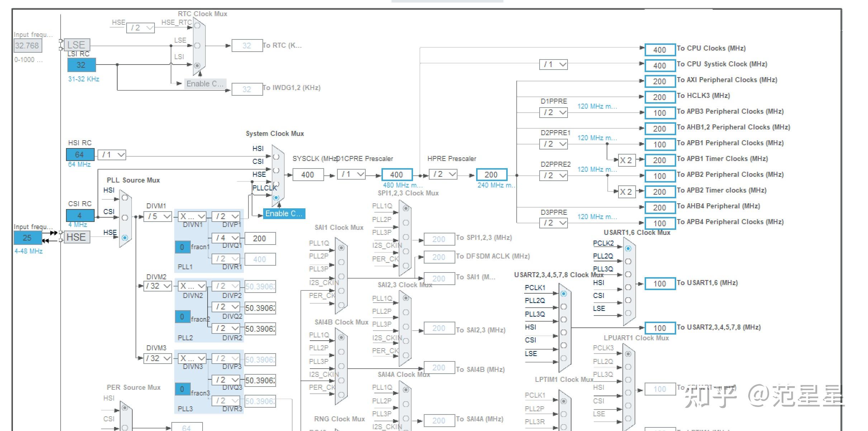Open the DIVR2 /2 dropdown

(226, 328)
